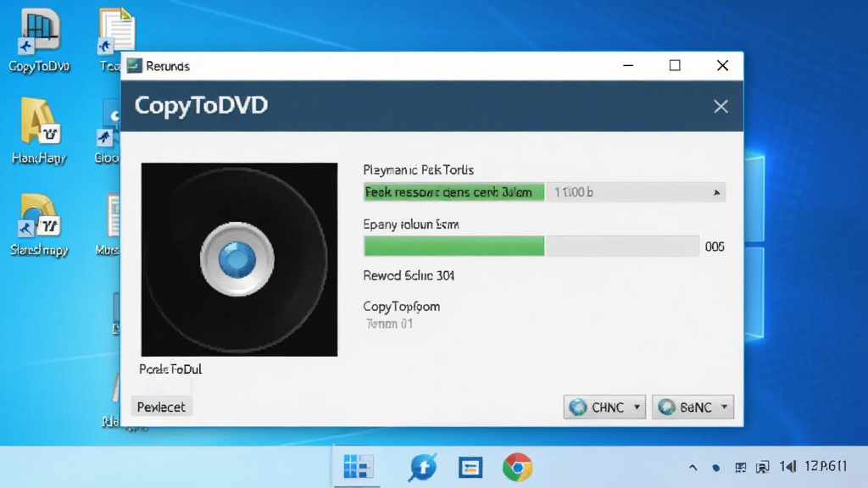Image resolution: width=868 pixels, height=488 pixels.
Task: Click the Epany ioloun Esm label
Action: (411, 225)
